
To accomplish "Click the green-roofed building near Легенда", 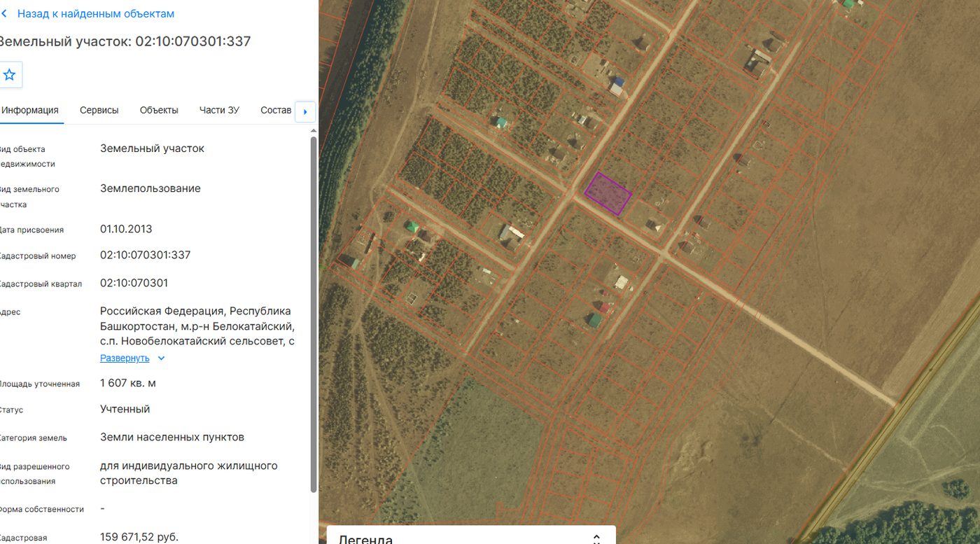I will pos(594,320).
